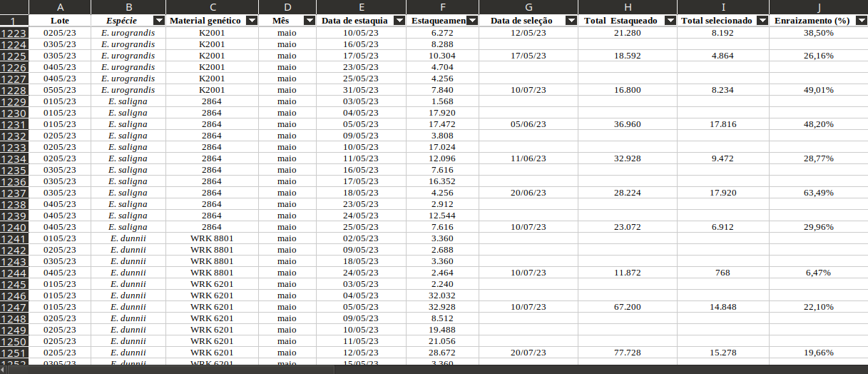Select row 1231 header
The height and width of the screenshot is (374, 868).
pos(14,124)
